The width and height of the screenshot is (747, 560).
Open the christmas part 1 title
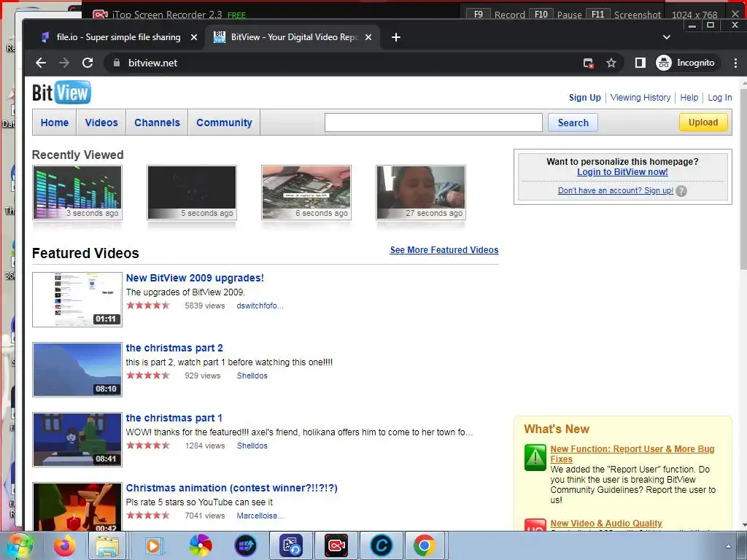pyautogui.click(x=174, y=418)
